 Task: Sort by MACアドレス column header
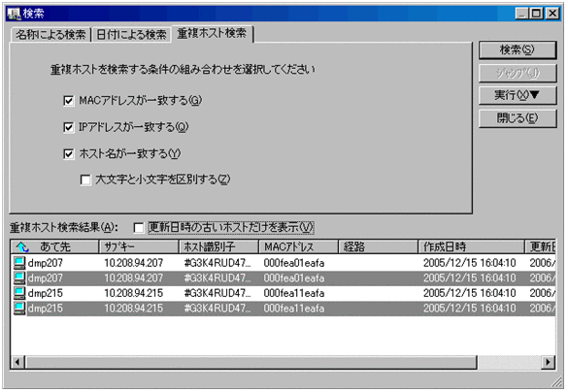(x=298, y=246)
